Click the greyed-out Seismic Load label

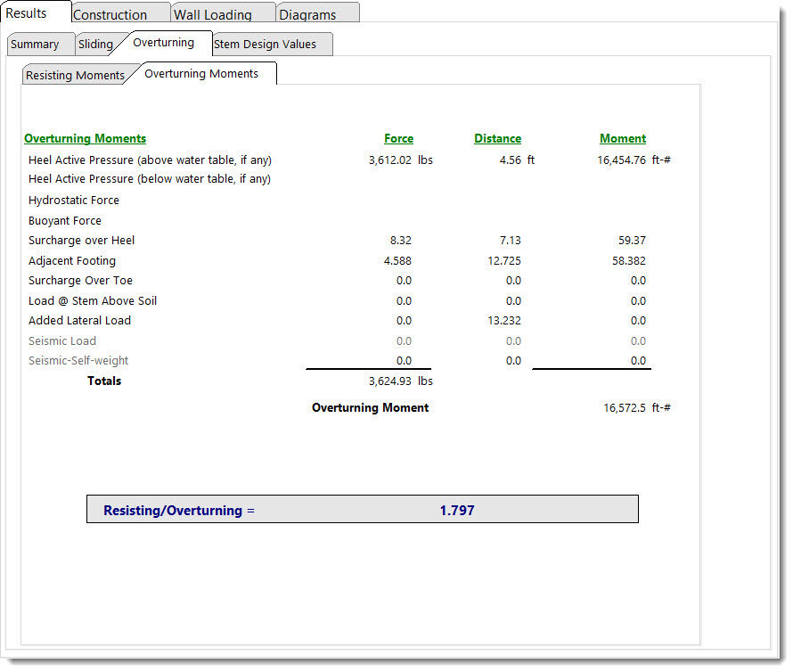coord(62,341)
